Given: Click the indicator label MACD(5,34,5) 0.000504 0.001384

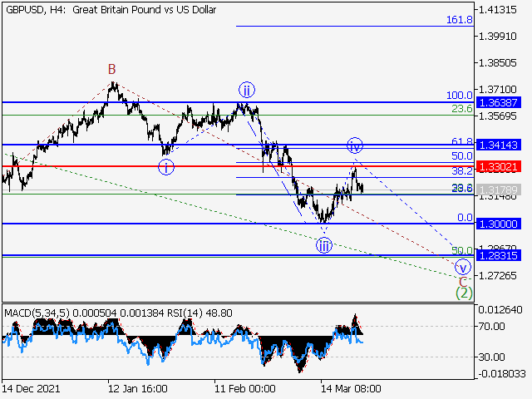Looking at the screenshot, I should click(85, 313).
